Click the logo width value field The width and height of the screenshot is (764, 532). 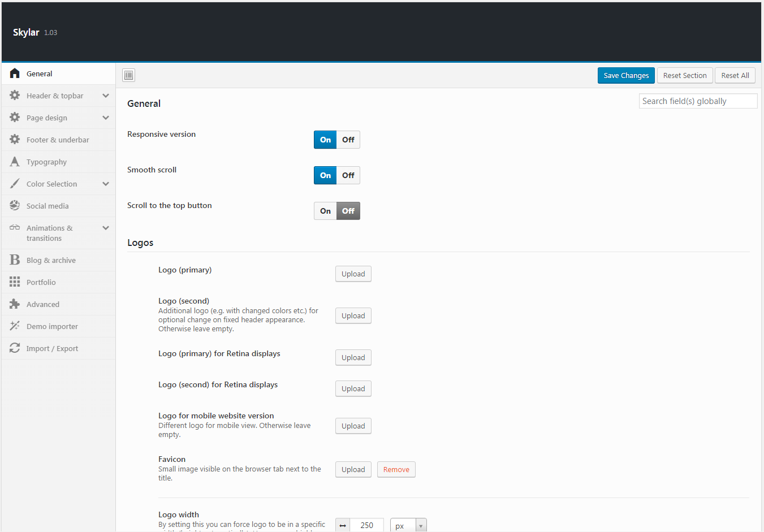(367, 526)
